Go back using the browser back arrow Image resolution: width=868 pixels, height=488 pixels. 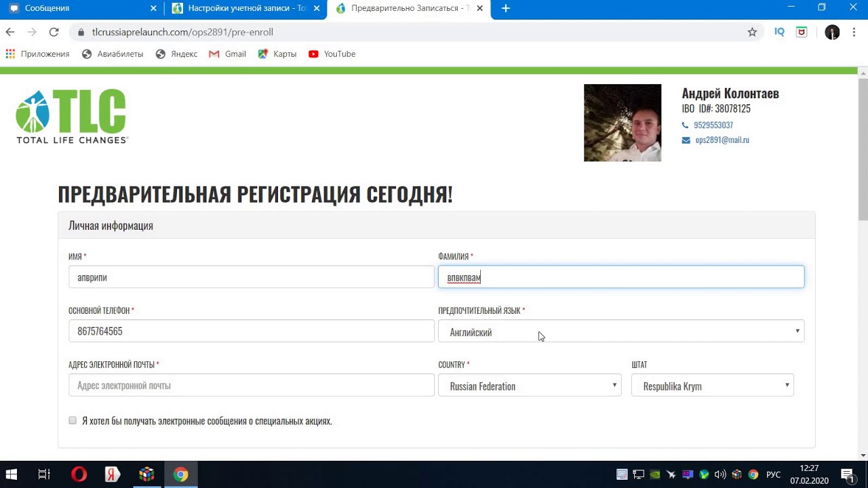point(10,32)
